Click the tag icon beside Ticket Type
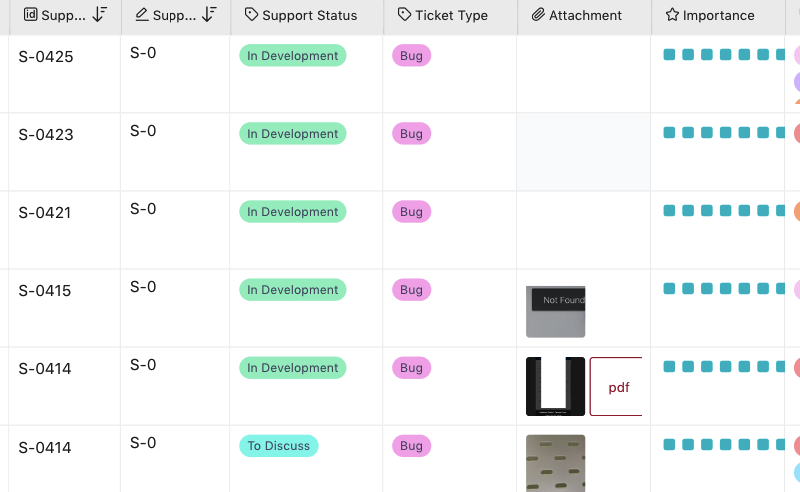 coord(404,15)
